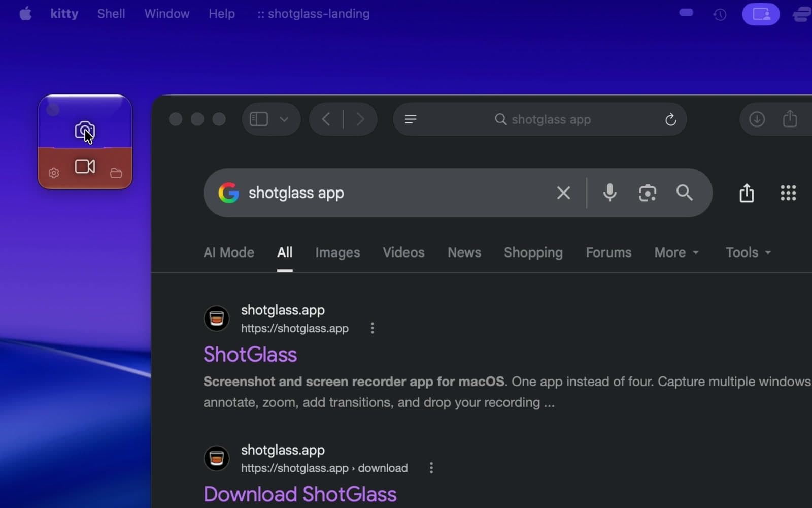This screenshot has width=812, height=508.
Task: Start Google voice search
Action: coord(610,193)
